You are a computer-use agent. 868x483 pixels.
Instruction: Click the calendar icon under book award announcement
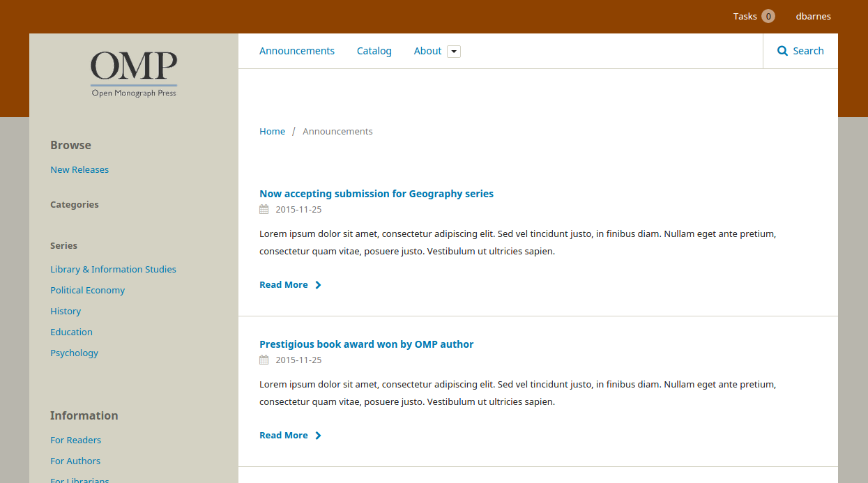pos(264,360)
